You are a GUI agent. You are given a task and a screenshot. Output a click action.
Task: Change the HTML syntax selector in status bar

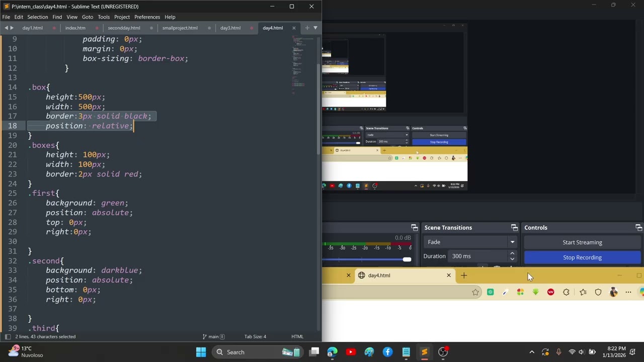pos(297,336)
